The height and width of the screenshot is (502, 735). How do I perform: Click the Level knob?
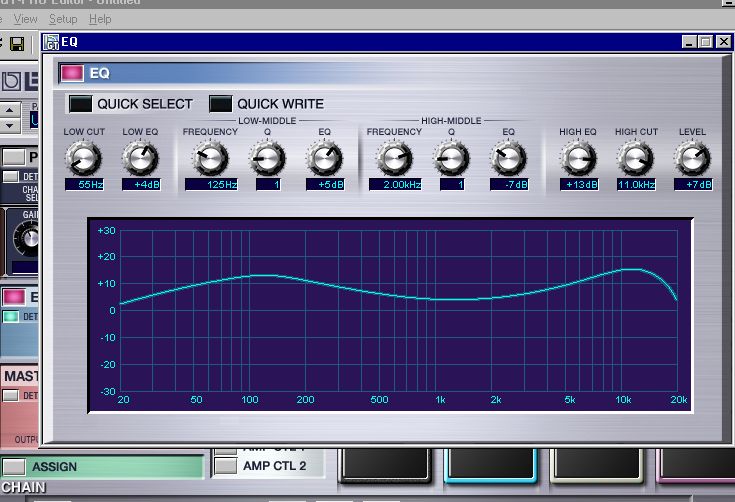(x=692, y=158)
